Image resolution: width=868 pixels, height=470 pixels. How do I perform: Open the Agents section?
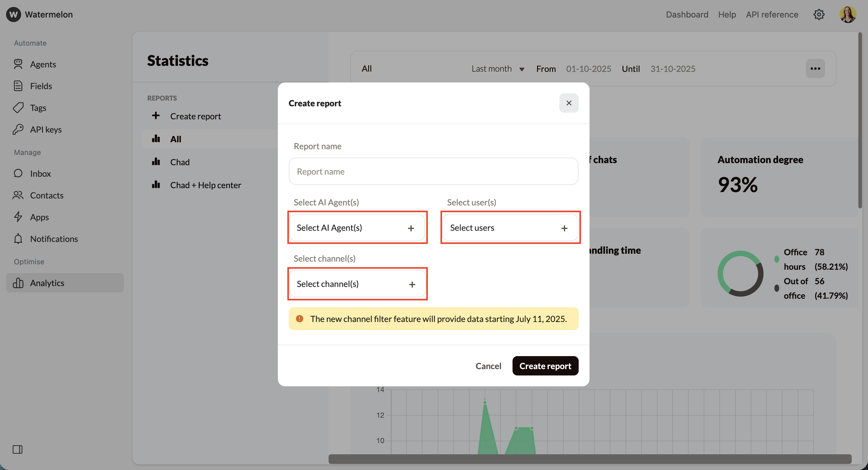pyautogui.click(x=43, y=64)
